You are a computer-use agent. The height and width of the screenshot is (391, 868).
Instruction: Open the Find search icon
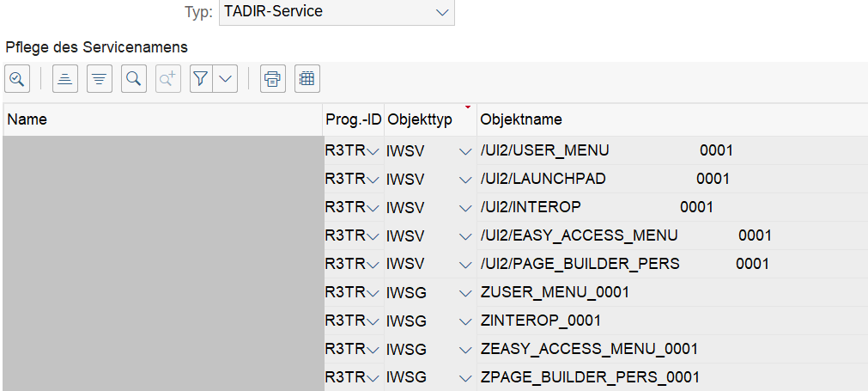133,79
